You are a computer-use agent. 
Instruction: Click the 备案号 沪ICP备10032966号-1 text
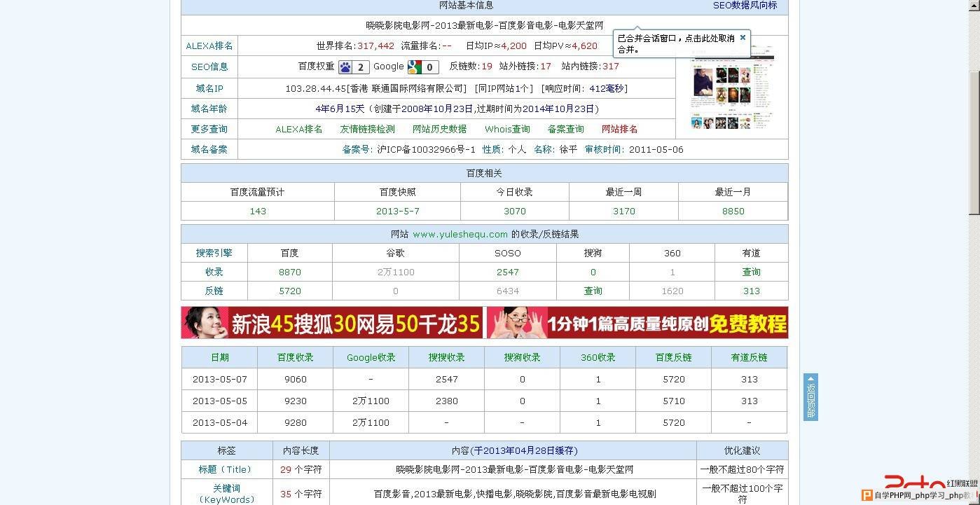tap(409, 149)
